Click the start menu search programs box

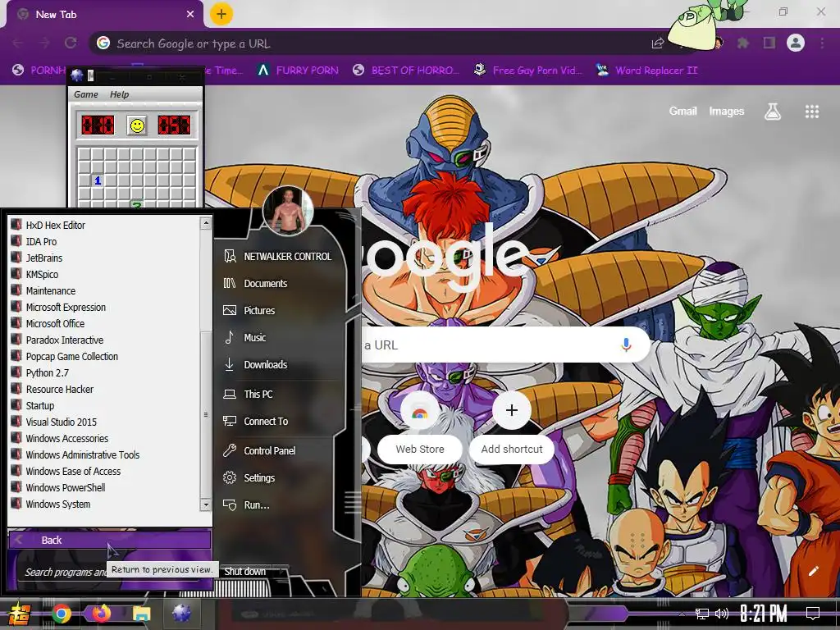[x=64, y=572]
